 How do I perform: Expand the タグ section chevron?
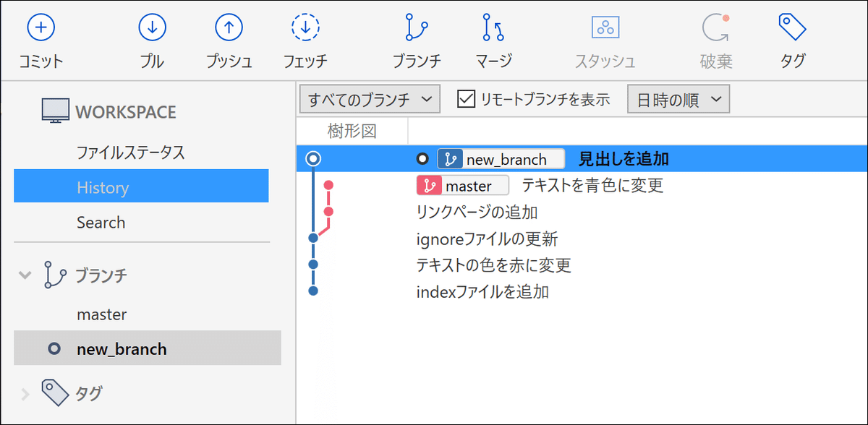(x=25, y=394)
